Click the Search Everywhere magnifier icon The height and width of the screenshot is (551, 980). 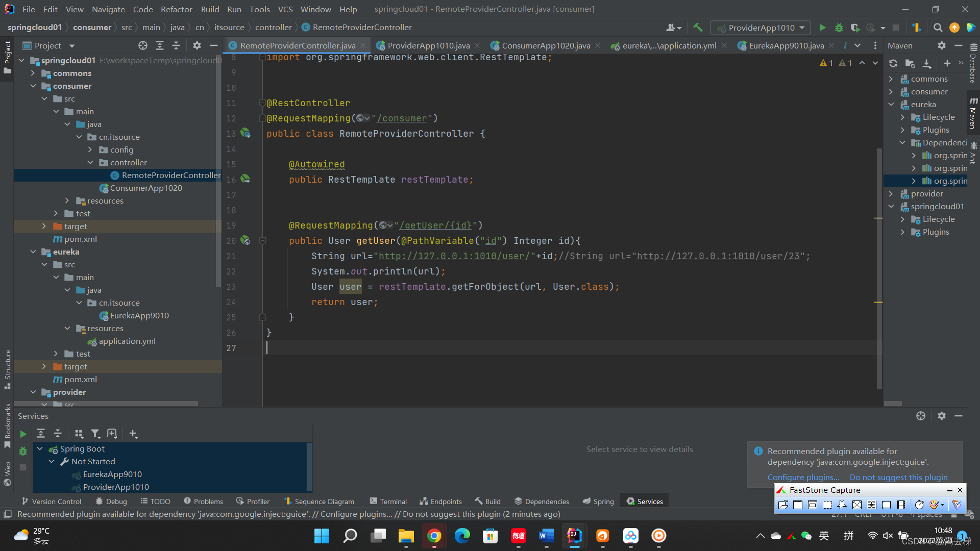coord(938,28)
